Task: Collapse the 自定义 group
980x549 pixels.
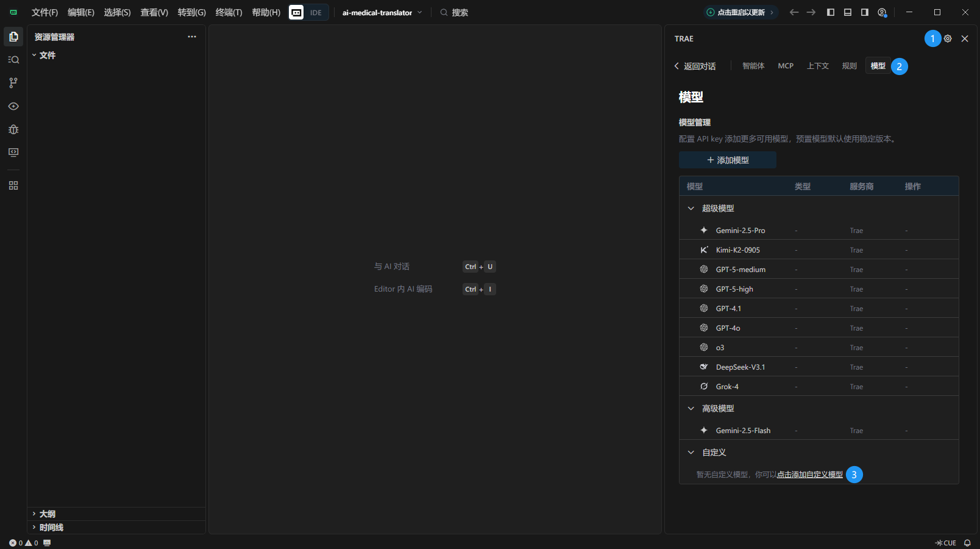Action: [691, 452]
